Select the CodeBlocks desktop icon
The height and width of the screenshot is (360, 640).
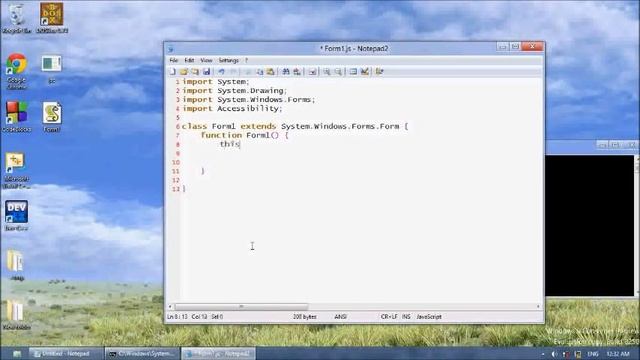[x=16, y=117]
